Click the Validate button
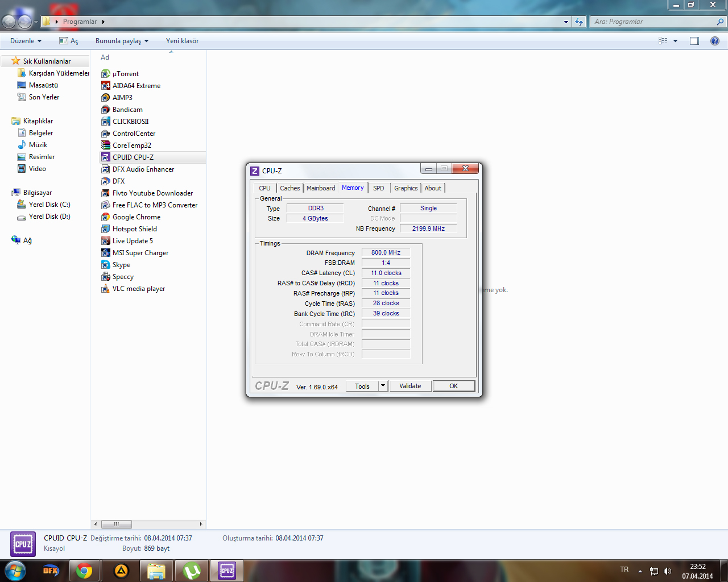 (410, 386)
